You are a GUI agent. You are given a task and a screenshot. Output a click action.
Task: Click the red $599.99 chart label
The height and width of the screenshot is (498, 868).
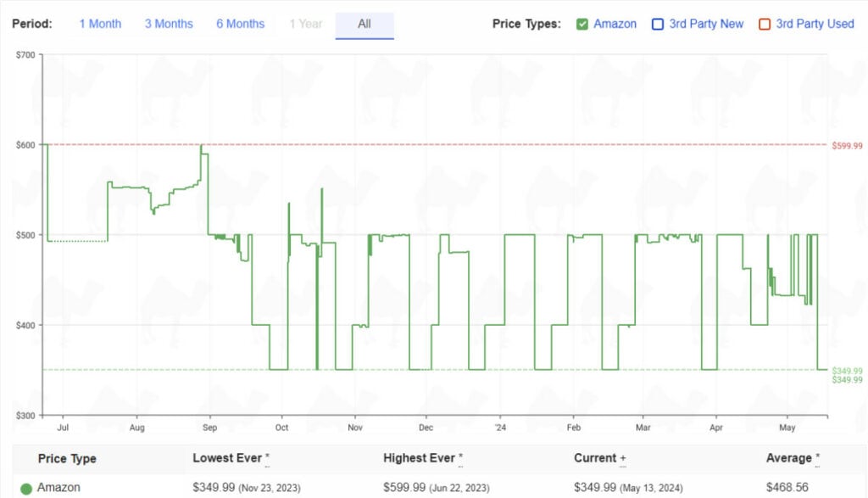click(847, 146)
